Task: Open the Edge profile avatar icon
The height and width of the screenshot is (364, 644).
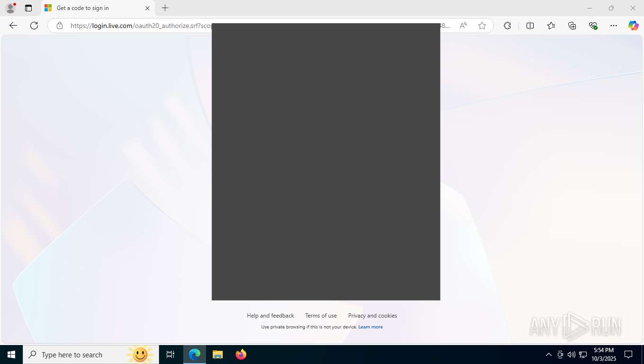Action: (x=10, y=8)
